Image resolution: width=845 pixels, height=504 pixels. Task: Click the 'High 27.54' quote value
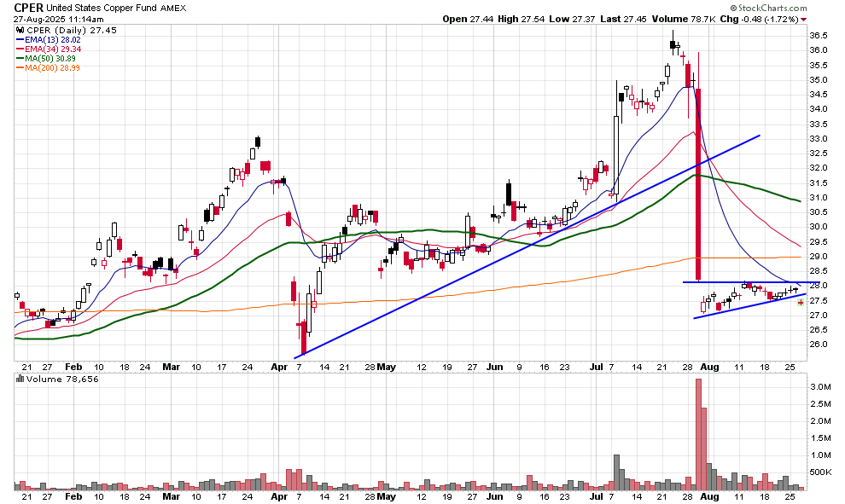pos(522,19)
